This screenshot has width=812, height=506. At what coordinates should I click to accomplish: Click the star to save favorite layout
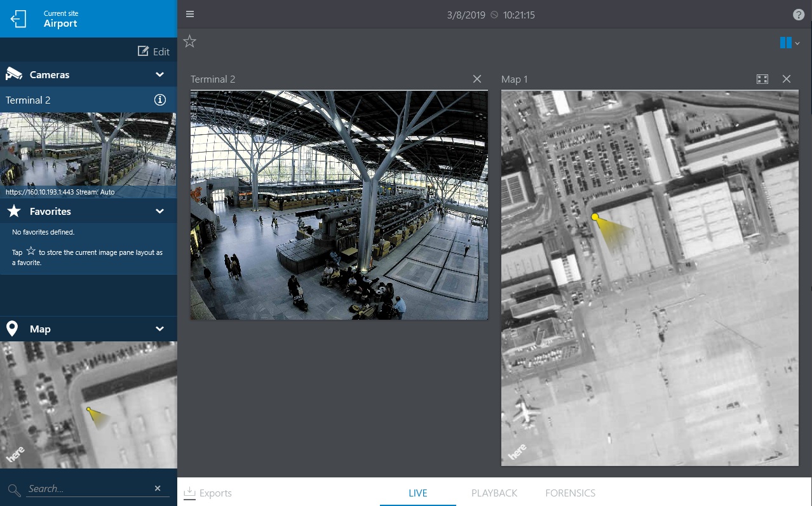pos(189,42)
